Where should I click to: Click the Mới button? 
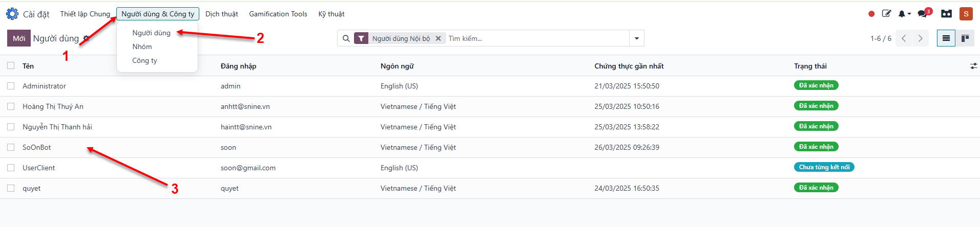point(19,38)
